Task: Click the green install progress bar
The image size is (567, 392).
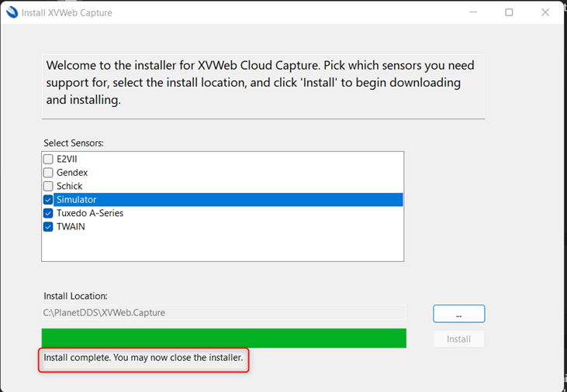Action: pyautogui.click(x=223, y=338)
